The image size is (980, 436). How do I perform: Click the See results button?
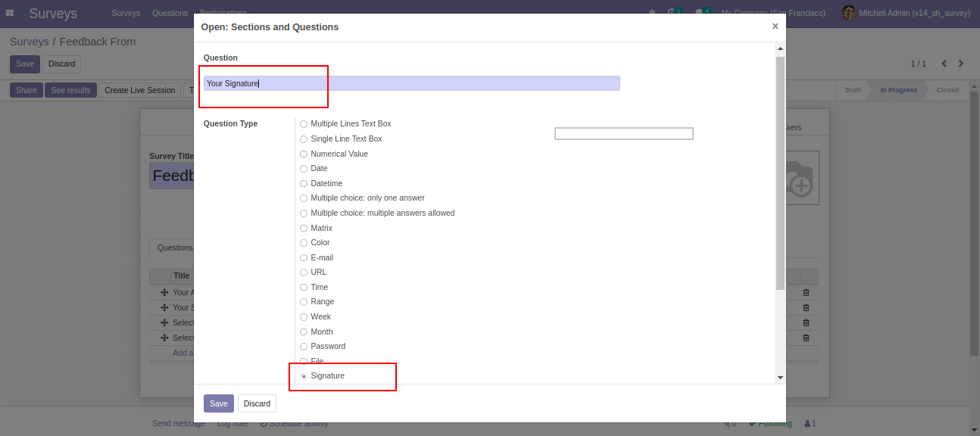[70, 90]
